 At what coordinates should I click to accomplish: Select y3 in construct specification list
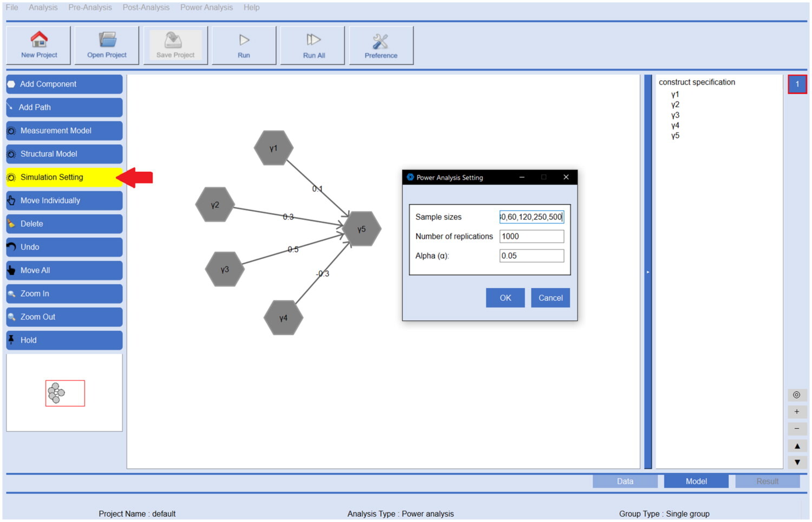pos(675,115)
